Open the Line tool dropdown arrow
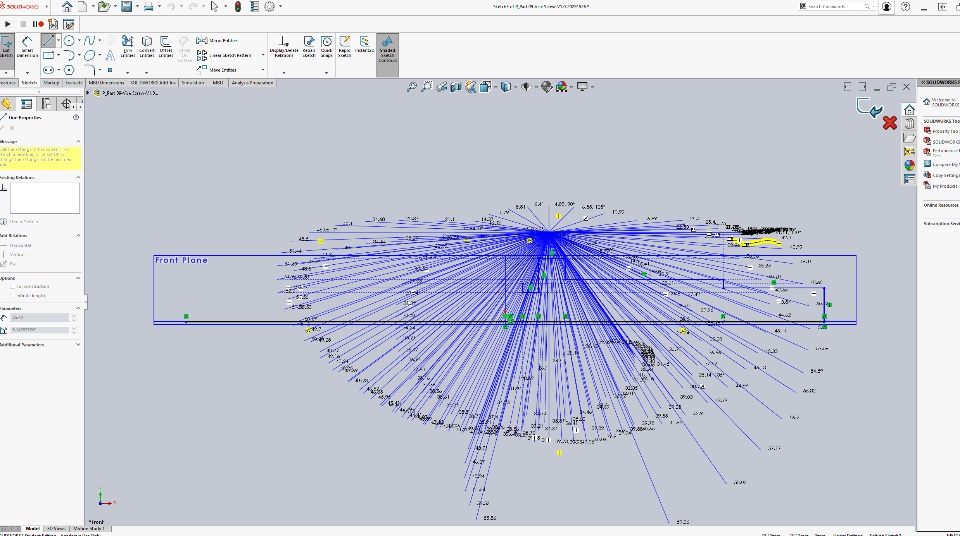The width and height of the screenshot is (960, 536). pos(58,40)
